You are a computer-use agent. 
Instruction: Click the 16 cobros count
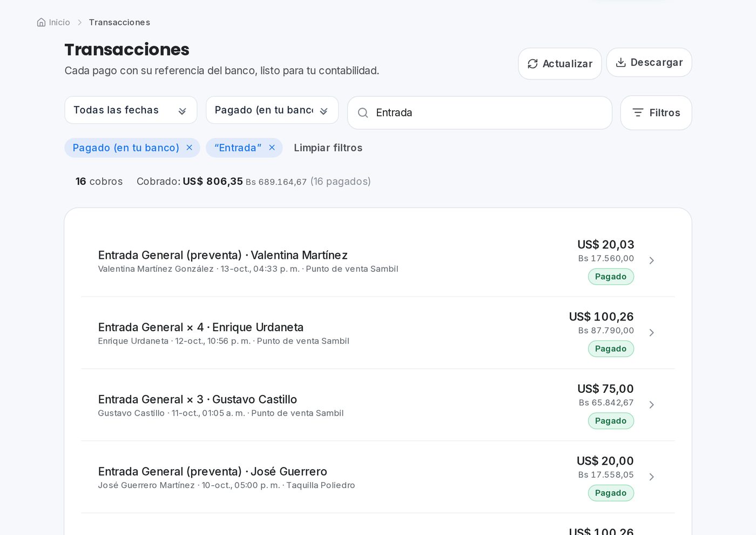99,182
